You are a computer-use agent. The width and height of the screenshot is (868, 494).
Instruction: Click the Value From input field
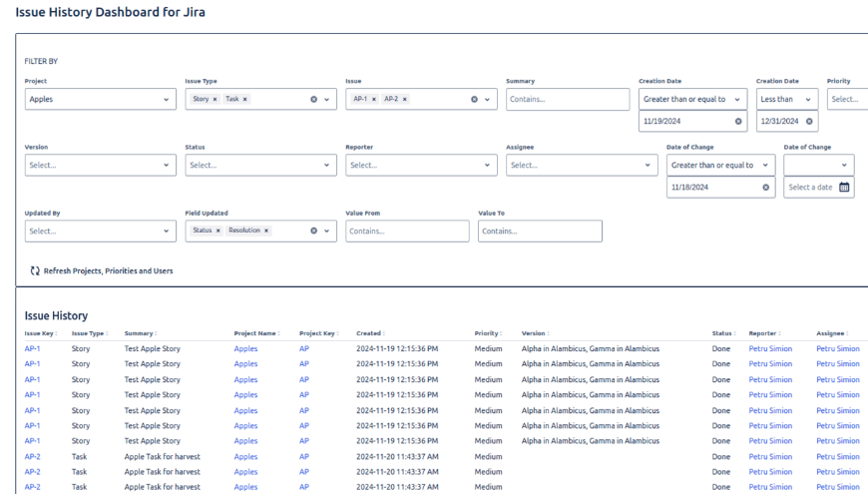click(407, 231)
